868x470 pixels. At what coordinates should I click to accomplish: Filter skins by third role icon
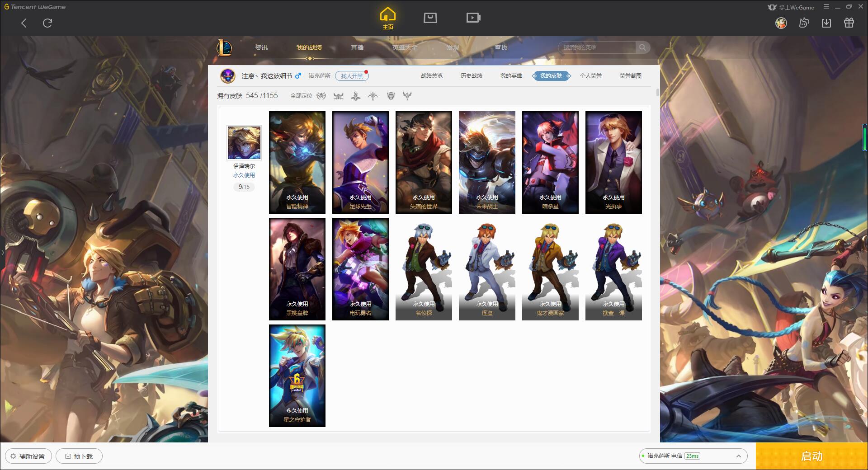coord(356,95)
